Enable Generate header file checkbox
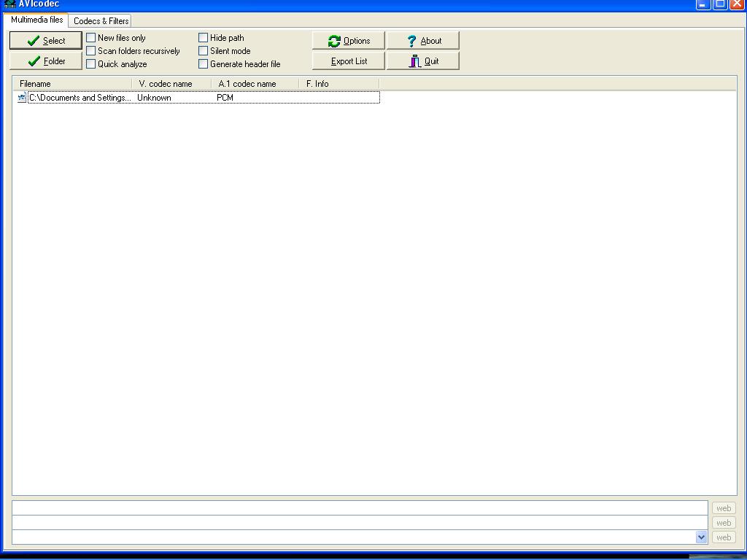This screenshot has height=560, width=747. tap(204, 64)
